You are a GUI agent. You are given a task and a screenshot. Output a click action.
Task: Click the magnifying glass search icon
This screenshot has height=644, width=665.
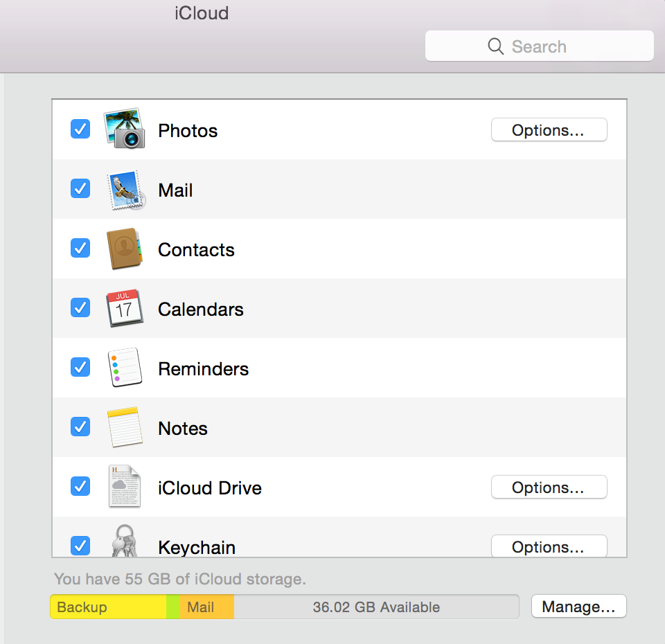pyautogui.click(x=495, y=46)
